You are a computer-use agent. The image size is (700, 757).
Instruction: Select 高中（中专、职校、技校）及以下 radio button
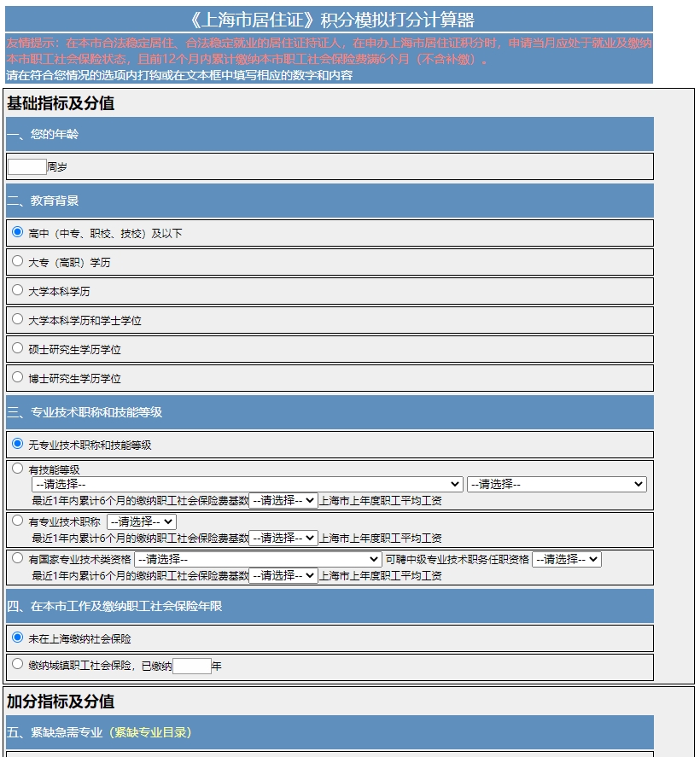coord(17,232)
